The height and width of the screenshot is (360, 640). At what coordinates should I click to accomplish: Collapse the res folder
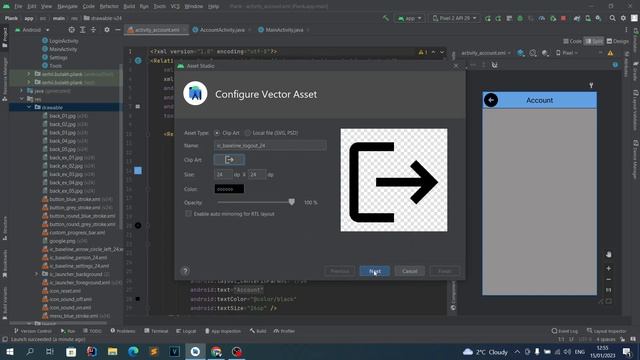click(22, 99)
